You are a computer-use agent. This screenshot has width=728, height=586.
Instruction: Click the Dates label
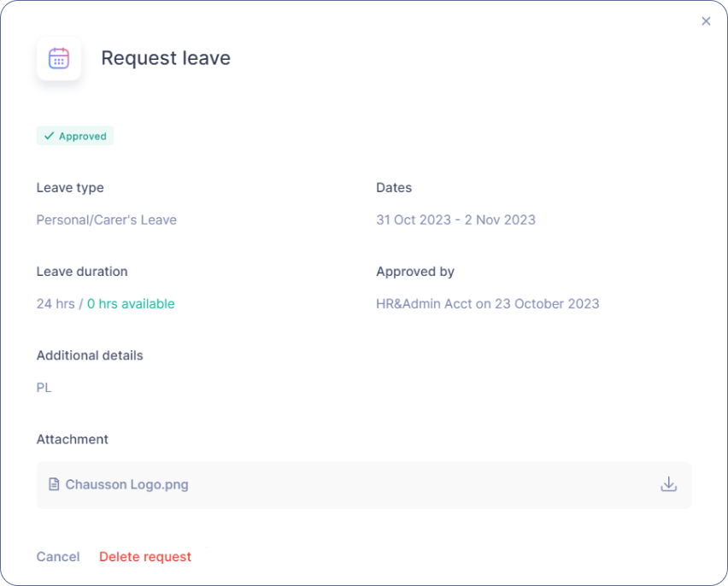tap(394, 187)
